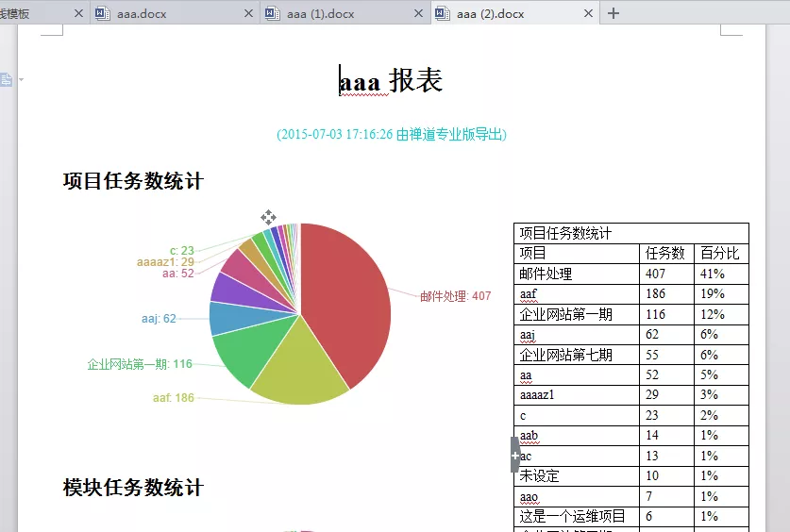Click the Word document icon on aaa.docx tab
Image resolution: width=790 pixels, height=532 pixels.
(102, 13)
